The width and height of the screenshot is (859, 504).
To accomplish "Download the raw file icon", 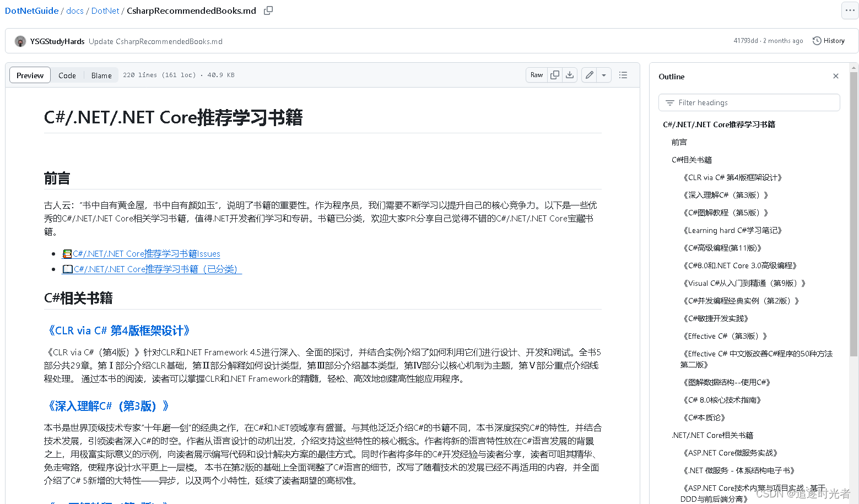I will tap(570, 74).
